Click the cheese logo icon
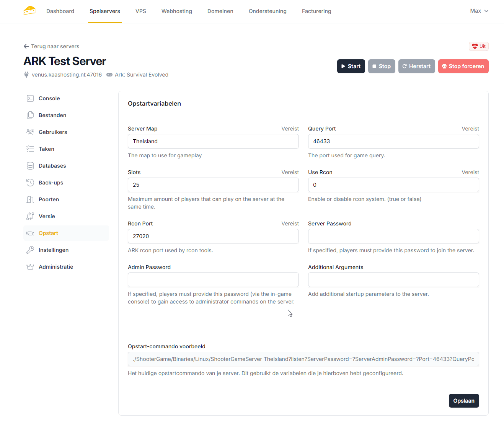 pyautogui.click(x=29, y=11)
